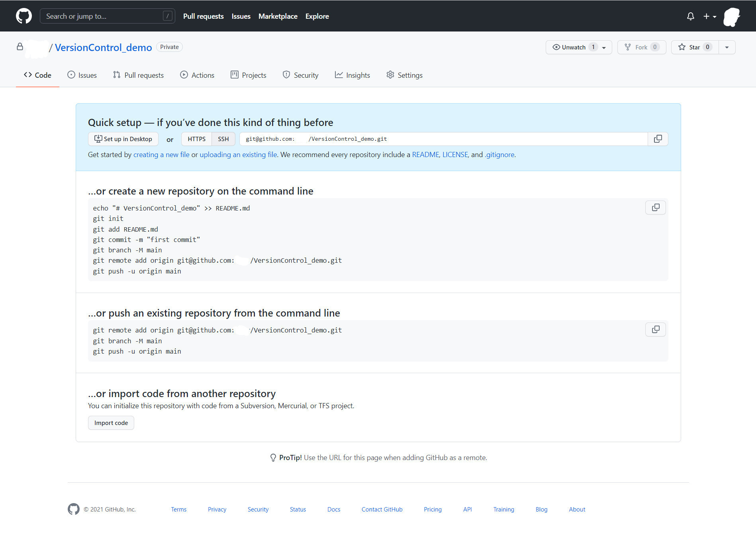Open the repository Settings tab

click(x=404, y=75)
